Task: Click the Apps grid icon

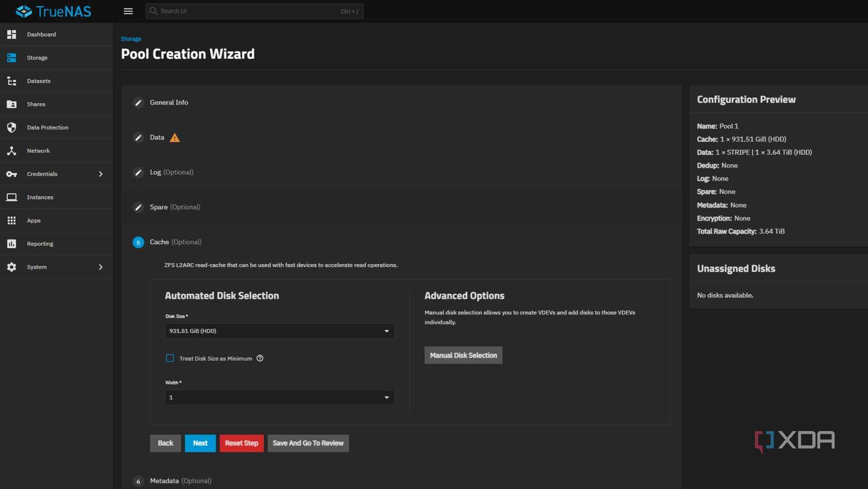Action: point(12,221)
